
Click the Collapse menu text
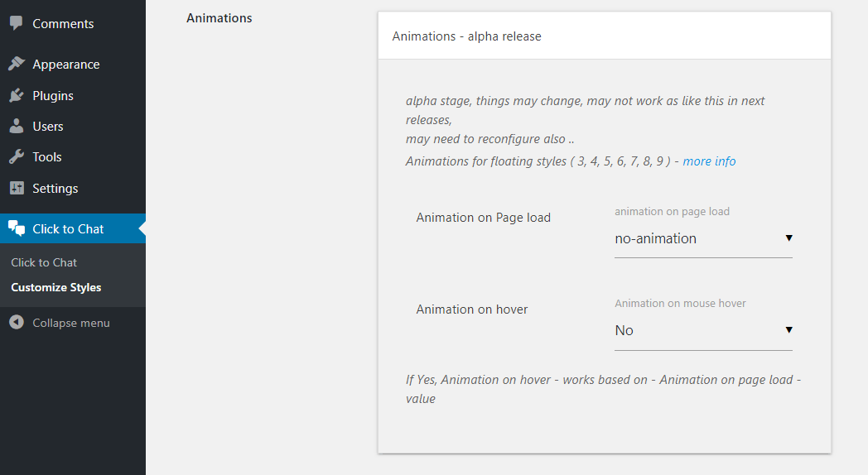coord(71,323)
